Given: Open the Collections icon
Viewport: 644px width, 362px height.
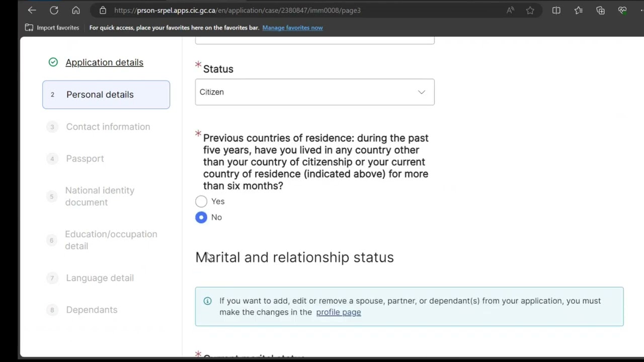Looking at the screenshot, I should coord(601,10).
